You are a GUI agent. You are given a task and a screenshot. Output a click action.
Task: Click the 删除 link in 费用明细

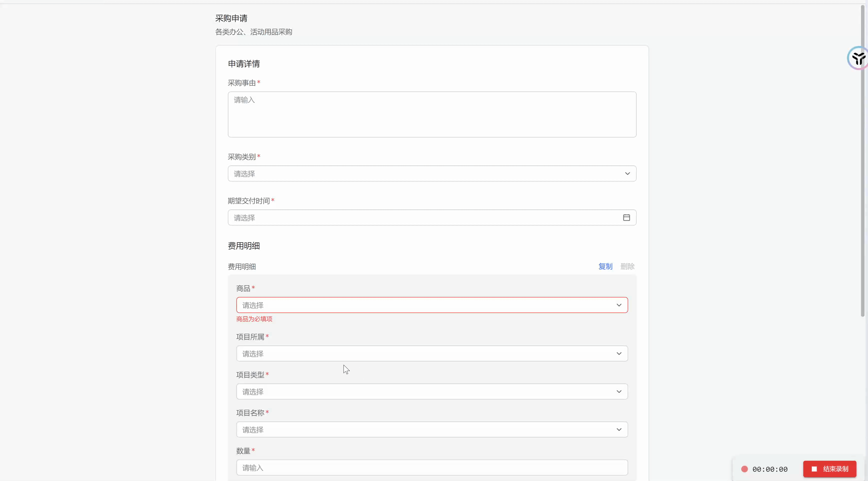click(627, 266)
